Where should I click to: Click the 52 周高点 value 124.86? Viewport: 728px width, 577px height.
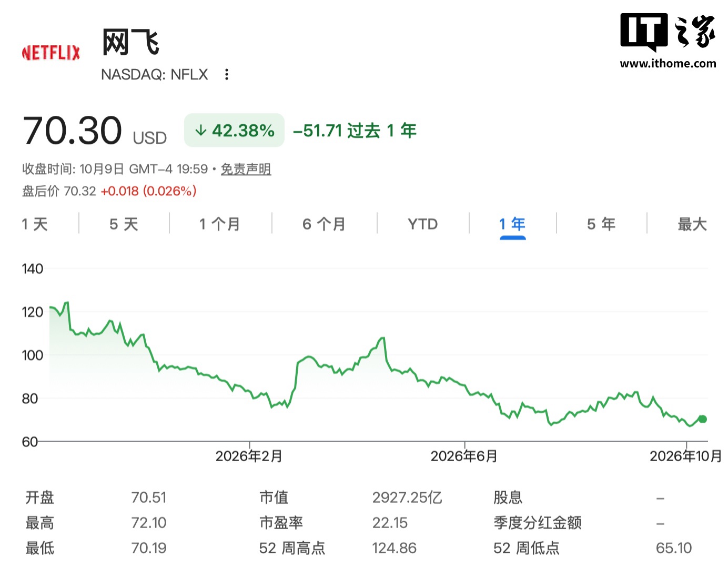(394, 548)
